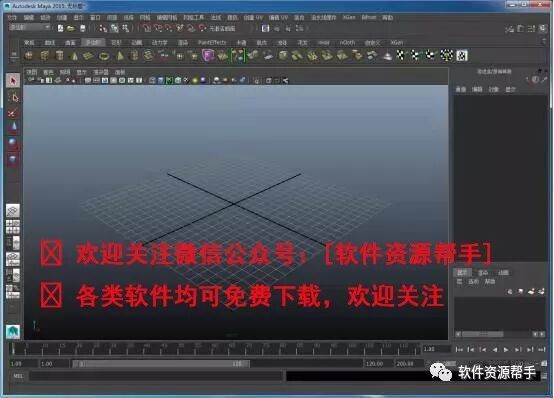Create a polygon cube from the shelf
Screen dimensions: 554x398
(45, 55)
